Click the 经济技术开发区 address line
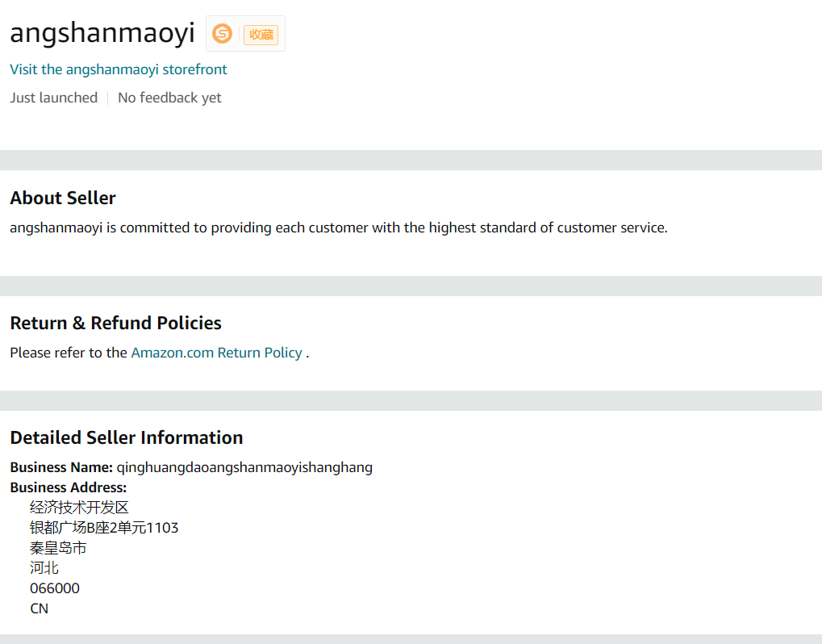Image resolution: width=822 pixels, height=644 pixels. pos(79,508)
